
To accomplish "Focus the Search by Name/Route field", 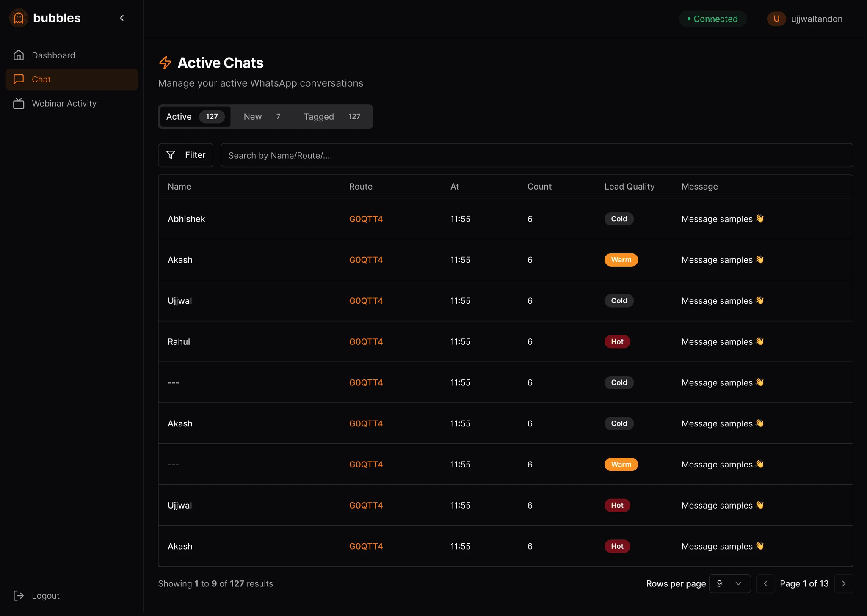I will click(536, 155).
